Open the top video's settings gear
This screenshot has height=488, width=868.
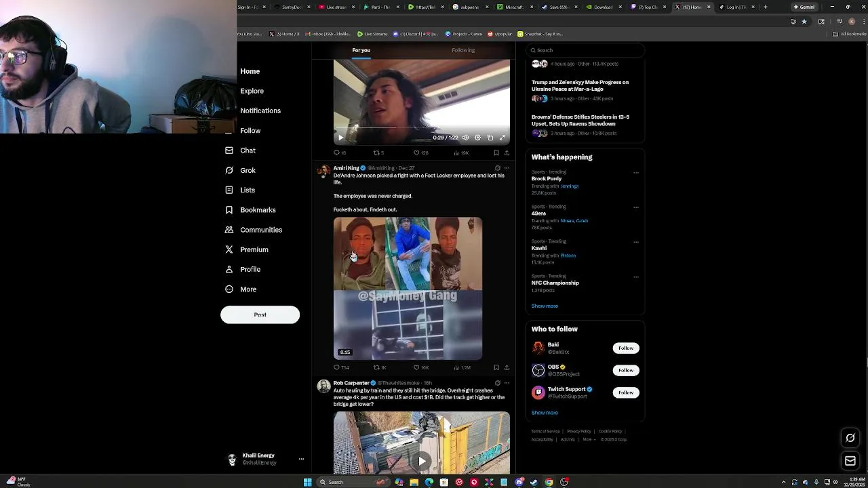pyautogui.click(x=477, y=138)
